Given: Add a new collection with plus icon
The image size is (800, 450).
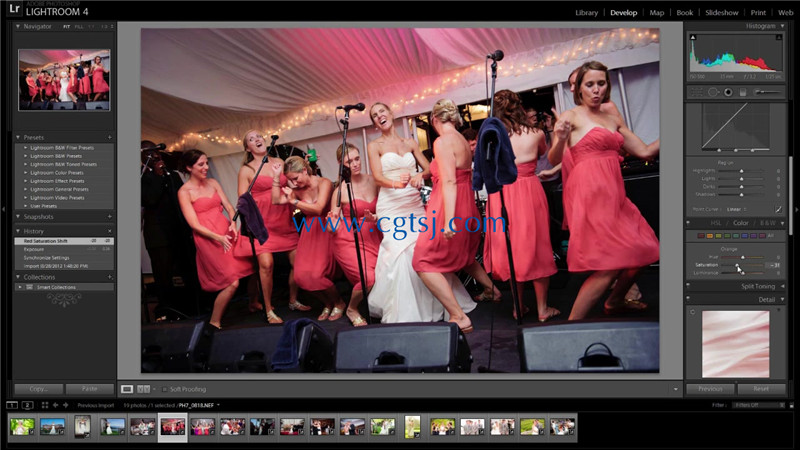Looking at the screenshot, I should point(110,277).
